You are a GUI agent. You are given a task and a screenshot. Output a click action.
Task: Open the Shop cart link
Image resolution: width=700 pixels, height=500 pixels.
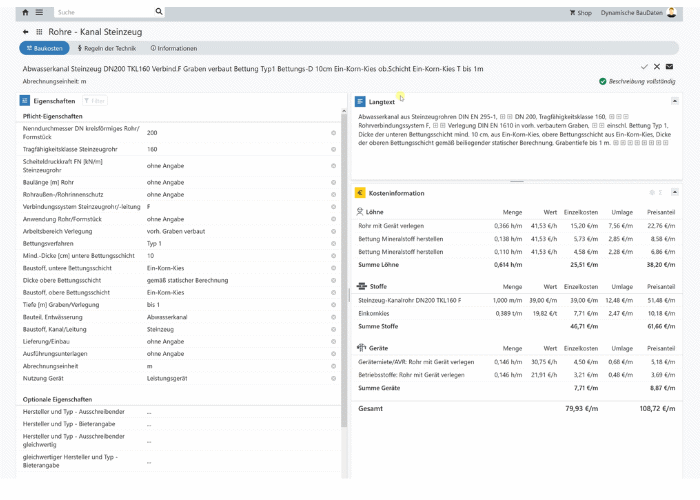pyautogui.click(x=581, y=12)
